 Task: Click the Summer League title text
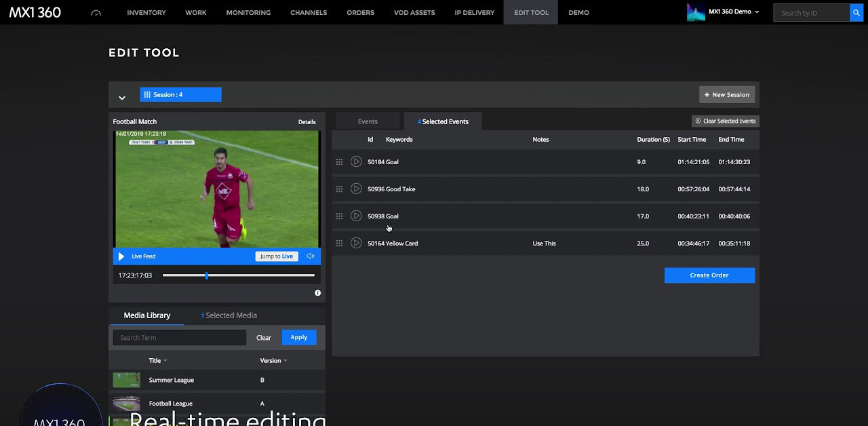point(172,380)
